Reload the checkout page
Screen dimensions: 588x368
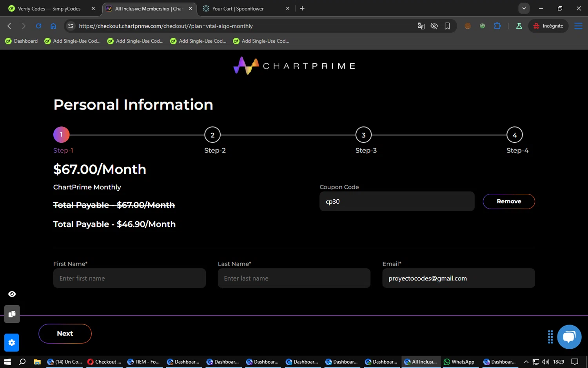38,26
